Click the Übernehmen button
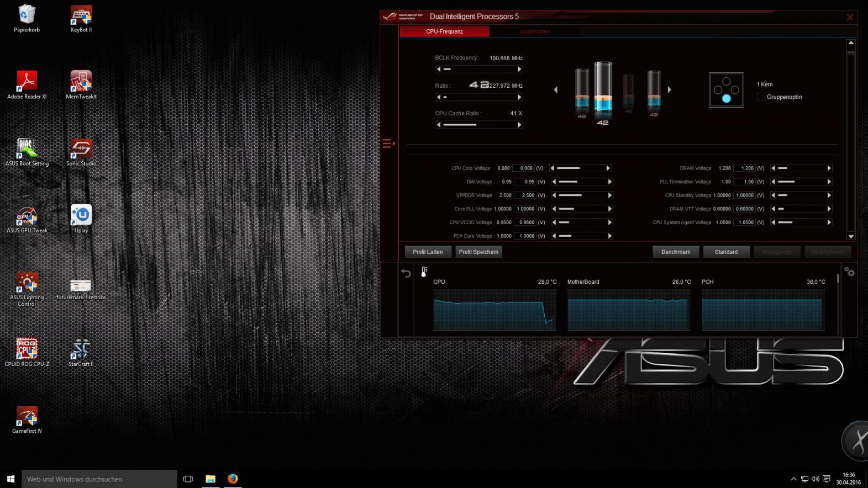Screen dimensions: 868x488 (x=828, y=252)
